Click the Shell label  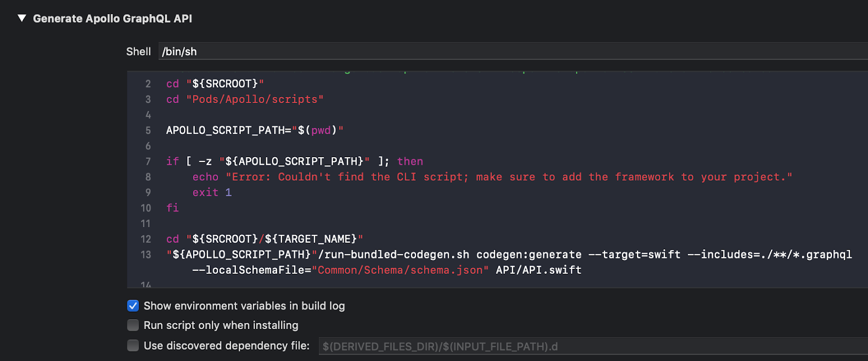click(x=138, y=51)
